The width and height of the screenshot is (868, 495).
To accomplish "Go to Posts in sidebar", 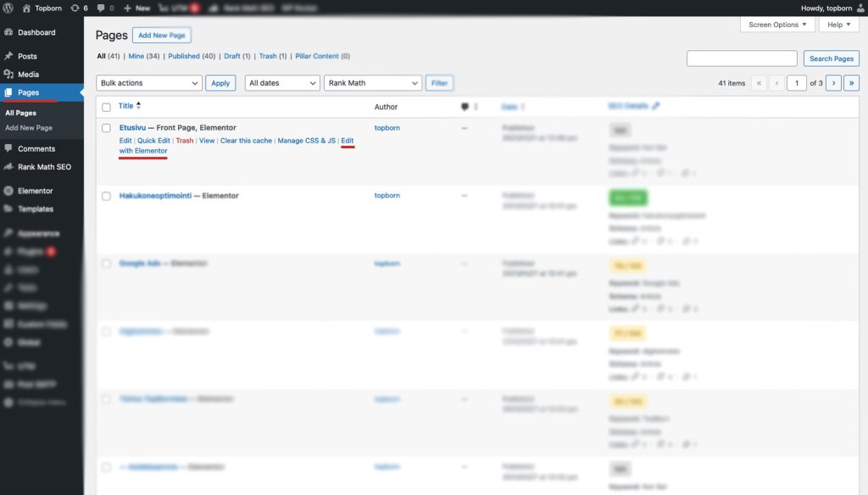I will [x=27, y=56].
